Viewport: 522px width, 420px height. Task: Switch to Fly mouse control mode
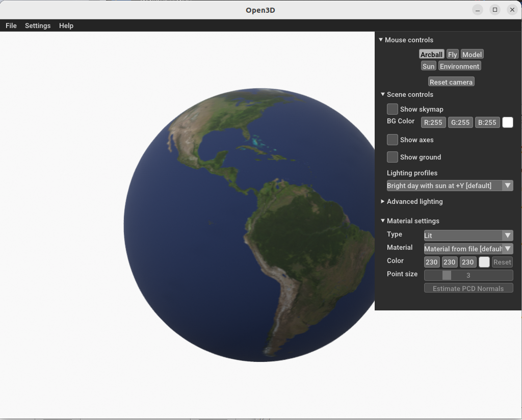[x=453, y=55]
